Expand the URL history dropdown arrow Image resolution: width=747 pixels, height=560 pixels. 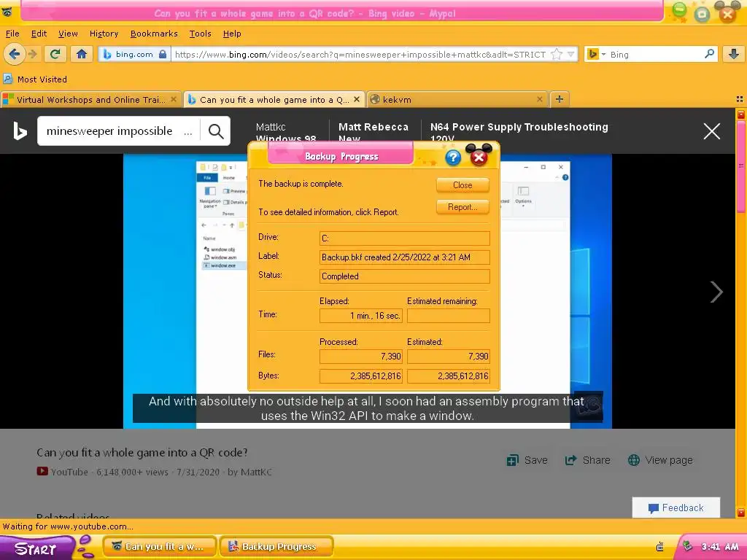570,54
